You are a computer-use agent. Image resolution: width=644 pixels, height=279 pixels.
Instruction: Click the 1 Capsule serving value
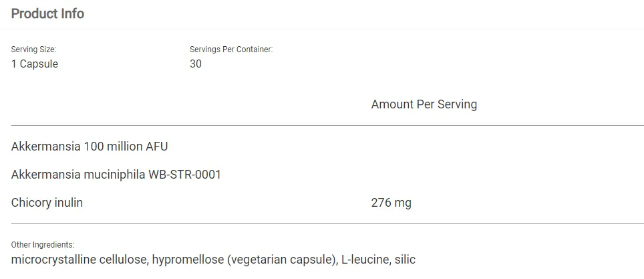click(x=35, y=64)
